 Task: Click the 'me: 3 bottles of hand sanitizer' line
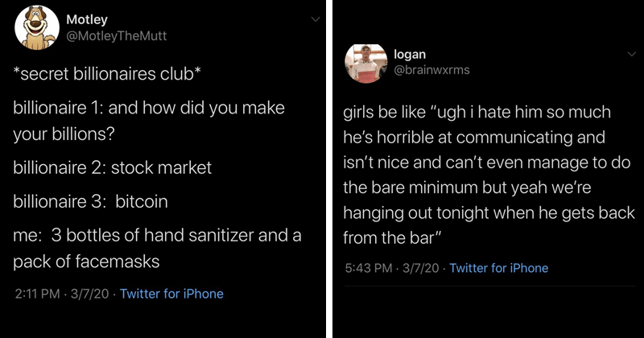[157, 236]
